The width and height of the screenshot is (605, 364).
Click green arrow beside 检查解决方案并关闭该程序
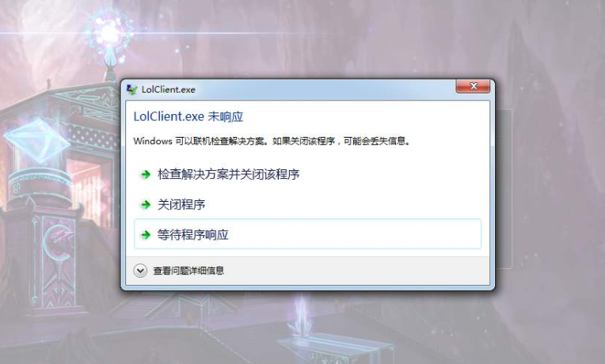[x=146, y=174]
